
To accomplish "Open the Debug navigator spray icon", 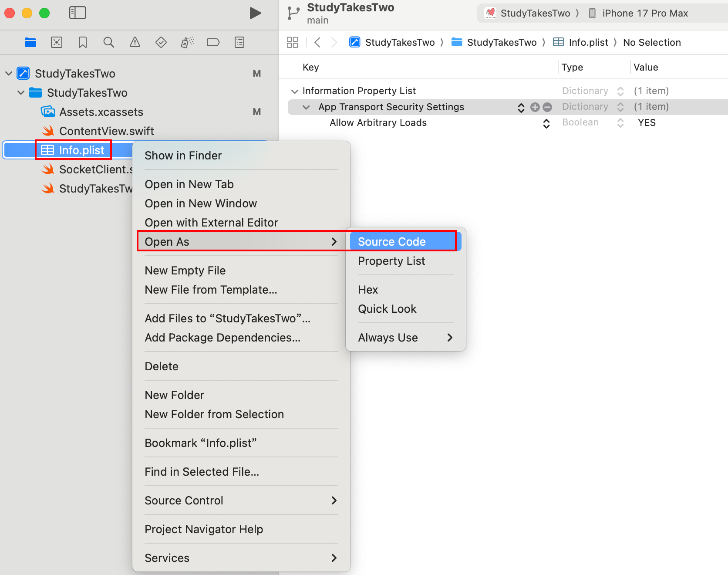I will click(187, 42).
